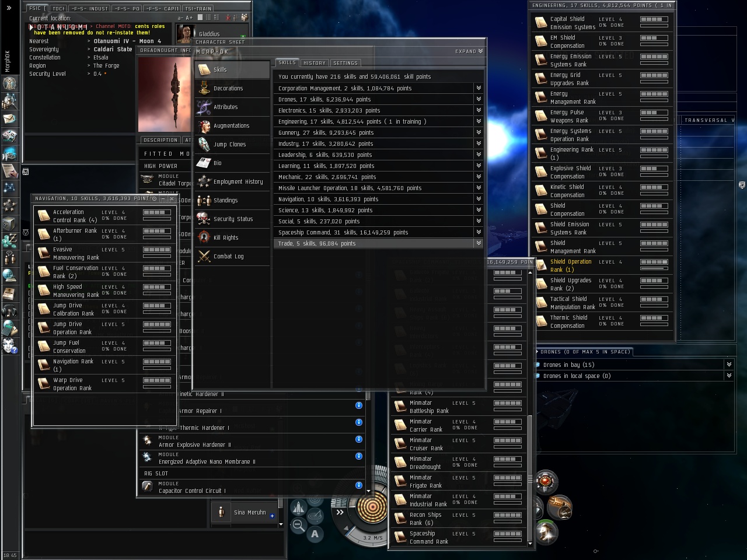Increase chat font size with A+
This screenshot has width=747, height=560.
point(189,18)
